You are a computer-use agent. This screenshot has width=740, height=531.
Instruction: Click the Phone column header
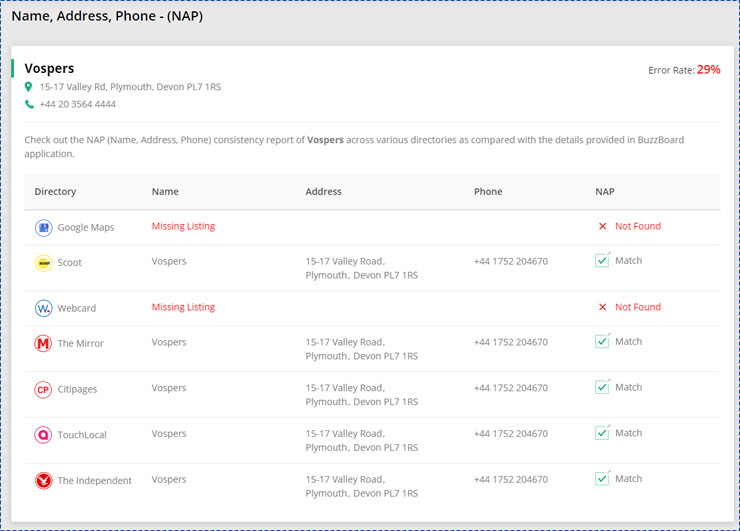tap(488, 192)
